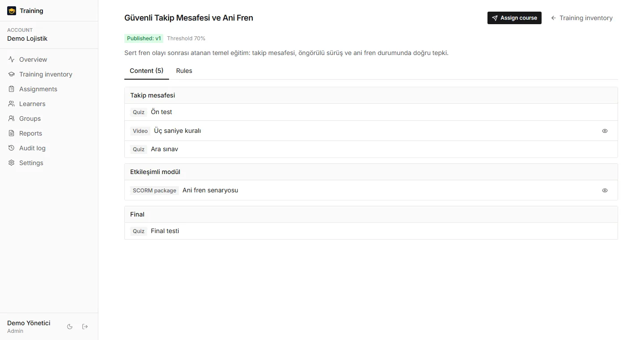Click the SCORM package type badge
Viewport: 644px width, 340px height.
click(155, 191)
